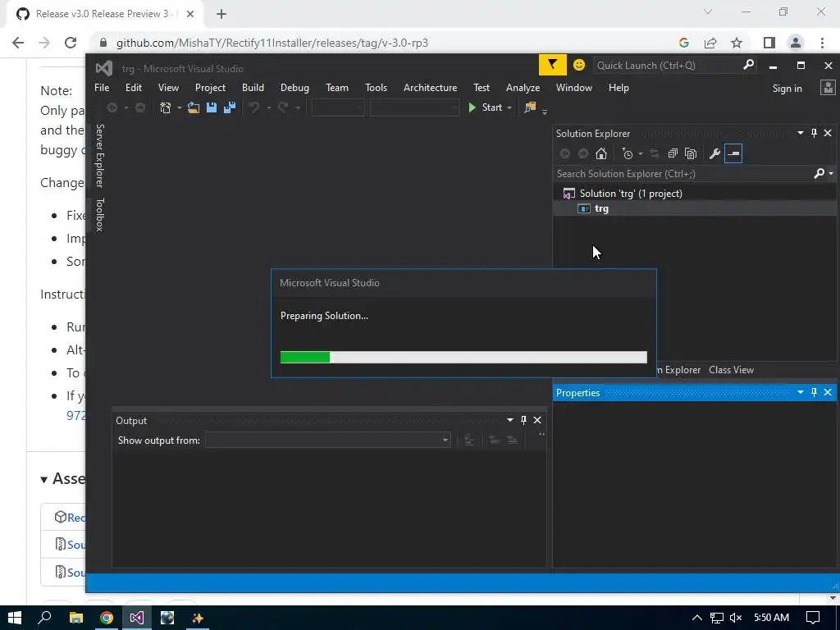Click the Navigate Backward toolbar icon
840x630 pixels.
tap(112, 107)
